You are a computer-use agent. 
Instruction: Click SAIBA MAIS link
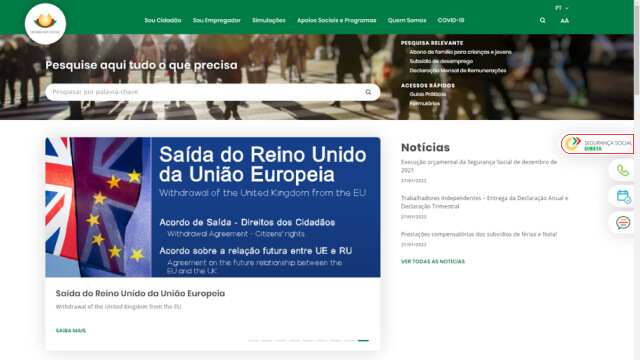(71, 331)
